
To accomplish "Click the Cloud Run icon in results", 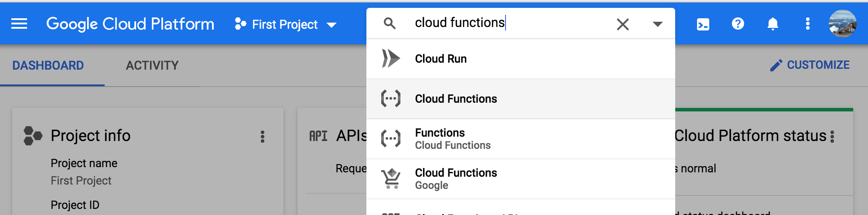I will [x=390, y=58].
